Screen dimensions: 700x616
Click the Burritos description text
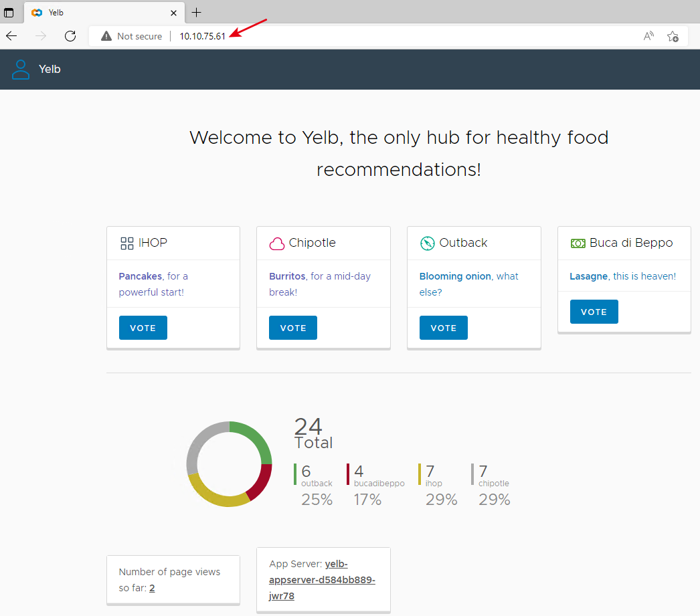click(320, 284)
